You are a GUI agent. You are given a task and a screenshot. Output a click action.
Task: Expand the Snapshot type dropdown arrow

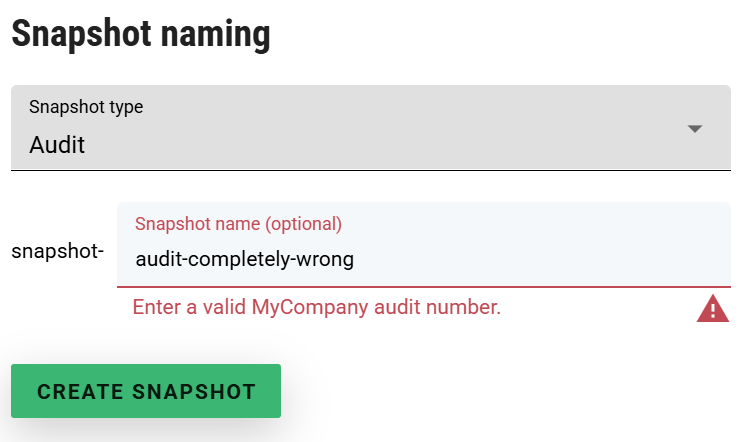tap(696, 129)
